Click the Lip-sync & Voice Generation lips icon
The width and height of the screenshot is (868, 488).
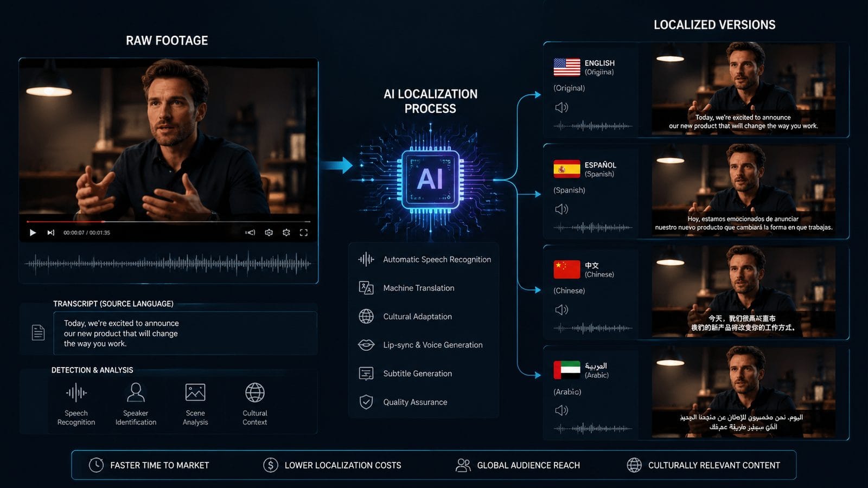coord(366,345)
